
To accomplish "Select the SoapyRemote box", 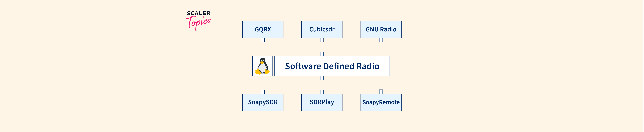I will click(381, 102).
